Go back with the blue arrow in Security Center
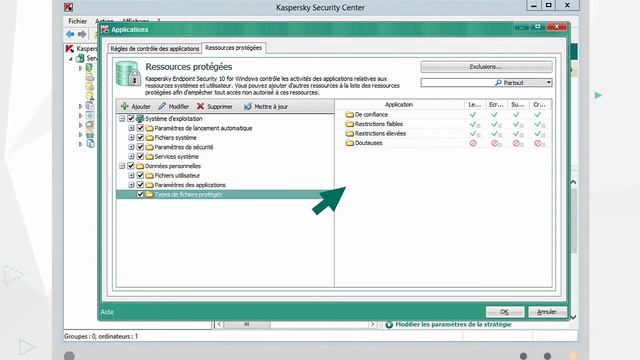640x360 pixels. tap(70, 34)
